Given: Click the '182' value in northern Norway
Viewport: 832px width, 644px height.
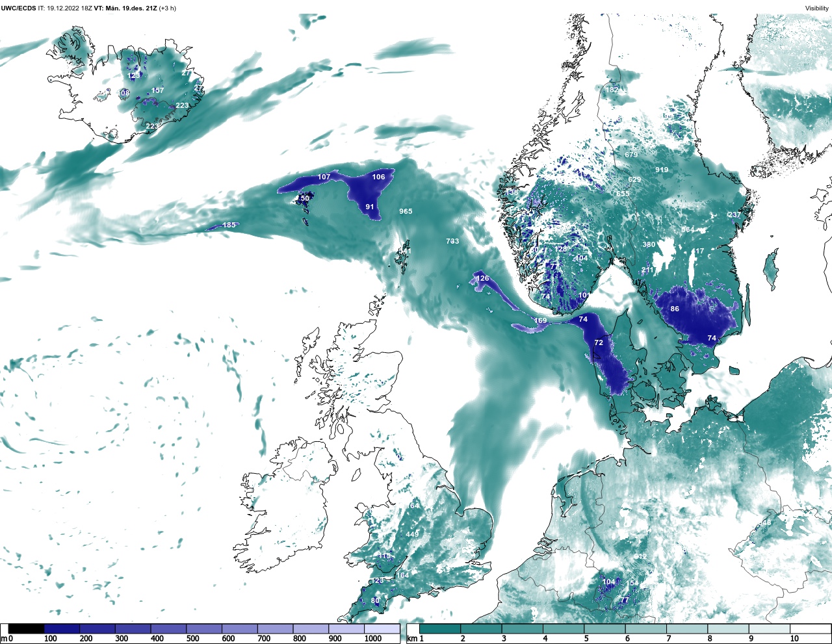Looking at the screenshot, I should pyautogui.click(x=612, y=90).
